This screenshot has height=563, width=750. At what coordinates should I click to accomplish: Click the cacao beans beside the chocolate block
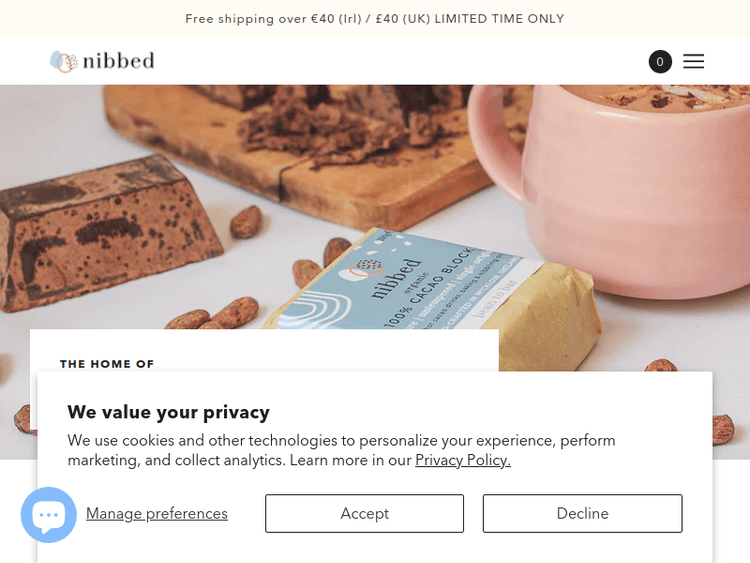(245, 222)
